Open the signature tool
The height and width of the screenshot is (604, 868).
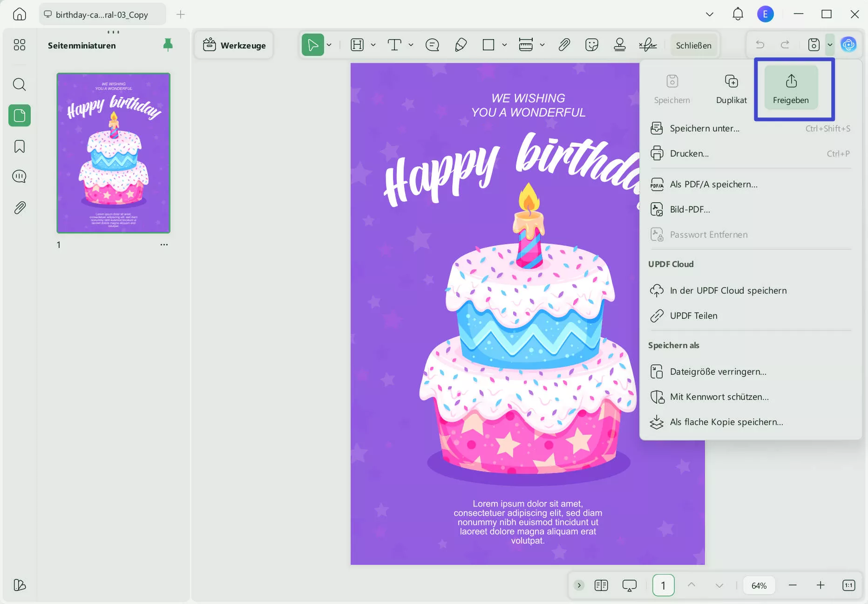[647, 45]
